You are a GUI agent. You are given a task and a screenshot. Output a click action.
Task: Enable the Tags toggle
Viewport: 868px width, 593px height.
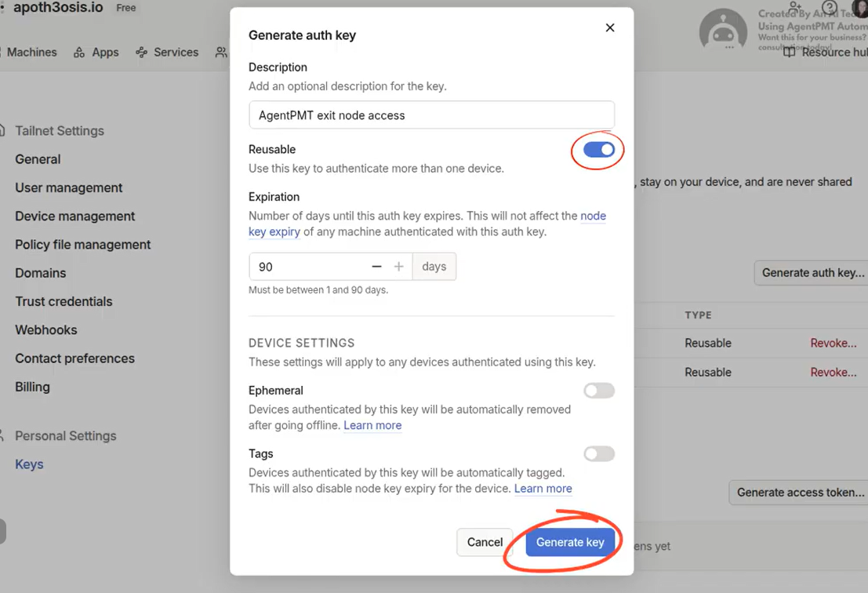598,453
